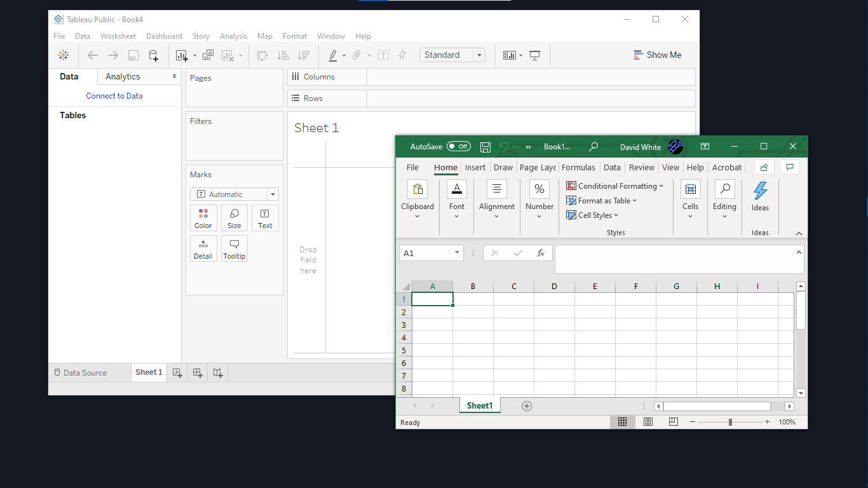Open the Excel Name Box dropdown
Screen dimensions: 868x488
click(457, 253)
